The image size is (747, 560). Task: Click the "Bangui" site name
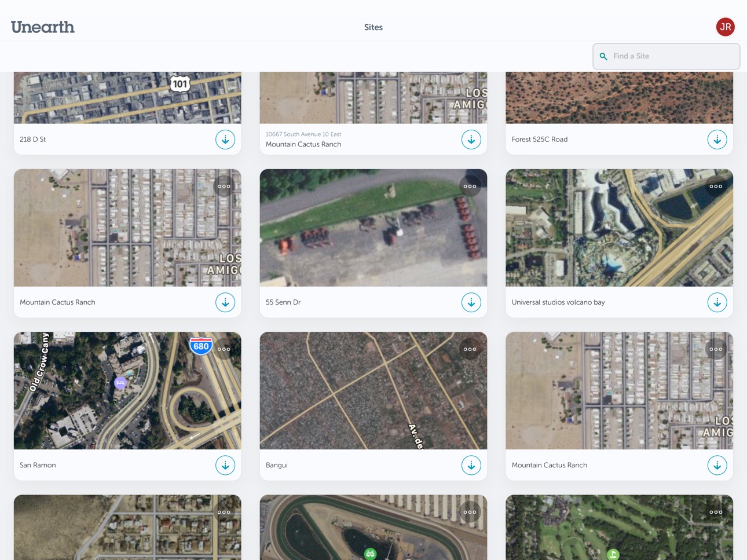click(x=277, y=465)
